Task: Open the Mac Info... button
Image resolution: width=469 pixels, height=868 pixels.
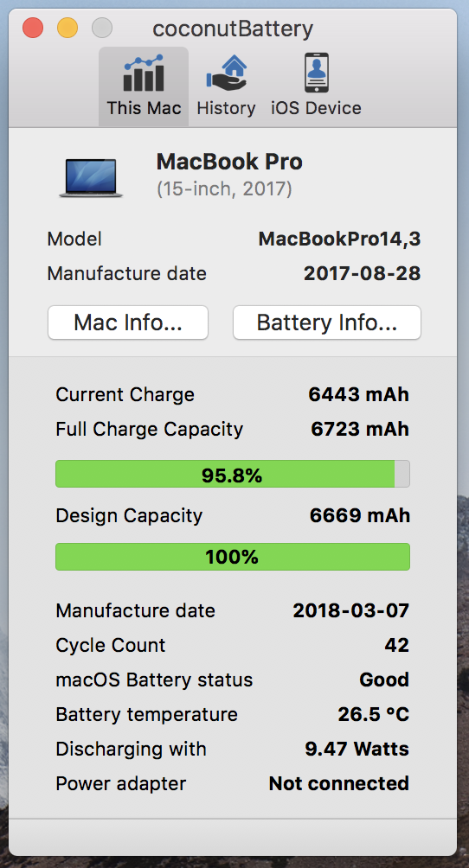Action: (x=128, y=322)
